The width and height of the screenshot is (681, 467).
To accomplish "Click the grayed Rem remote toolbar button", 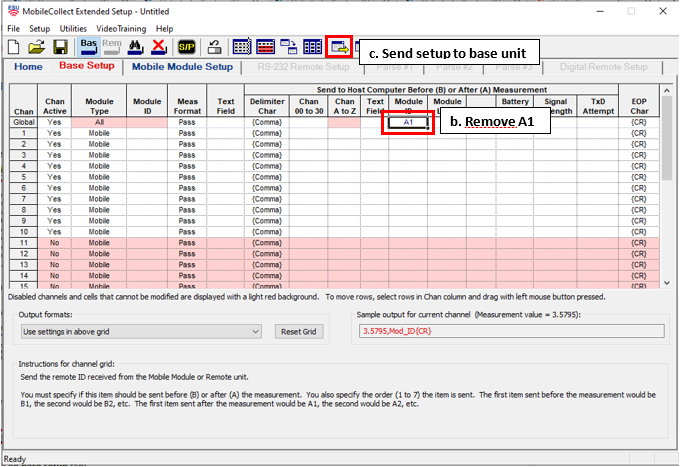I will click(x=112, y=46).
